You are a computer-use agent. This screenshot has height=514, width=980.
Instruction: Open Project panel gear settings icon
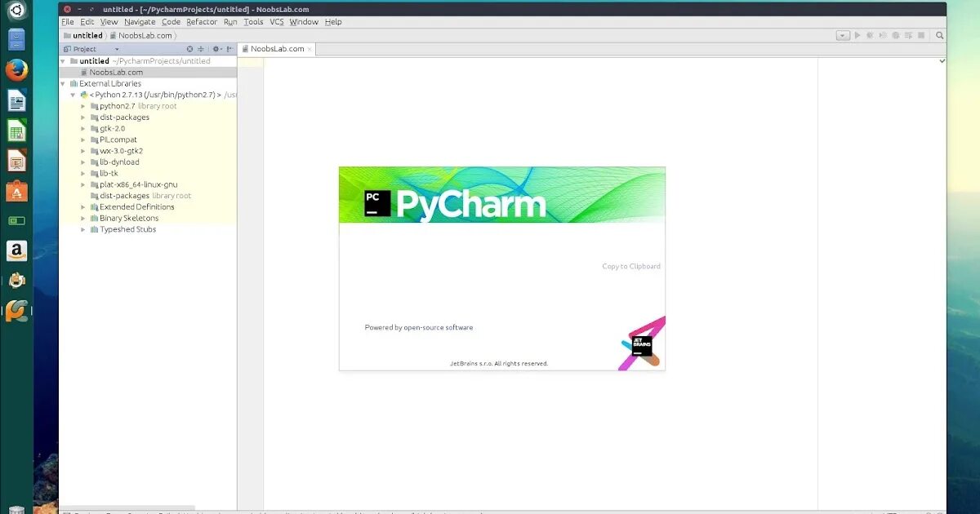click(x=216, y=49)
